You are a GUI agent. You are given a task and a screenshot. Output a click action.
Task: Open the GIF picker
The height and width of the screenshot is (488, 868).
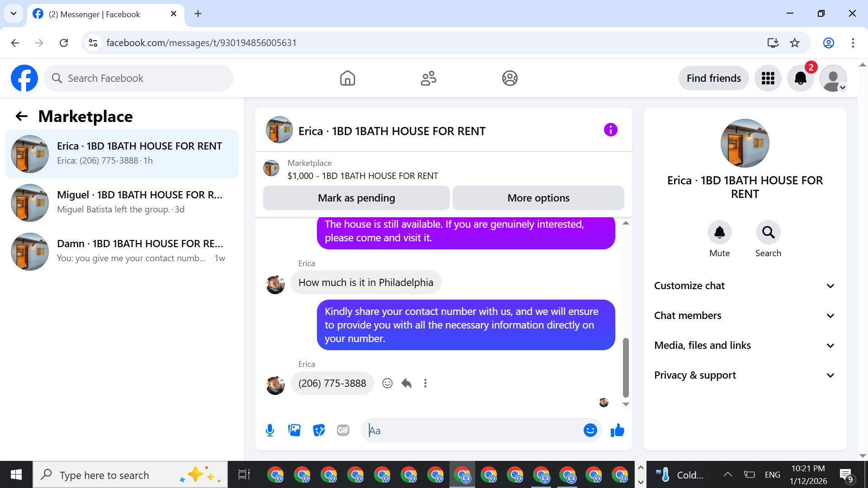[343, 430]
